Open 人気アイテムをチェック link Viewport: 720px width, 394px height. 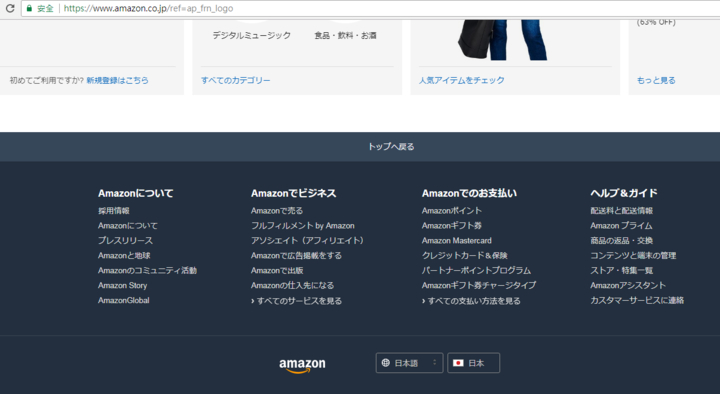[x=461, y=80]
